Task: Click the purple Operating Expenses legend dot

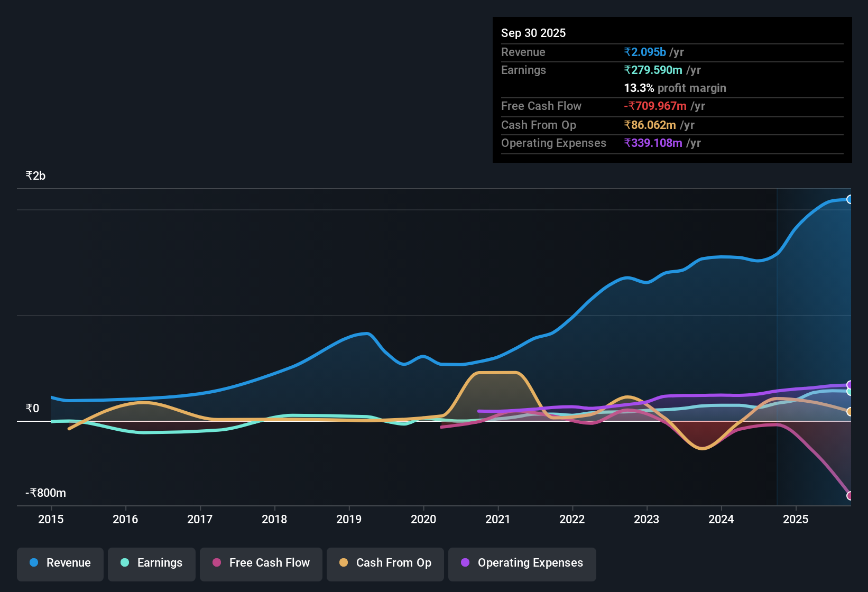Action: point(464,563)
